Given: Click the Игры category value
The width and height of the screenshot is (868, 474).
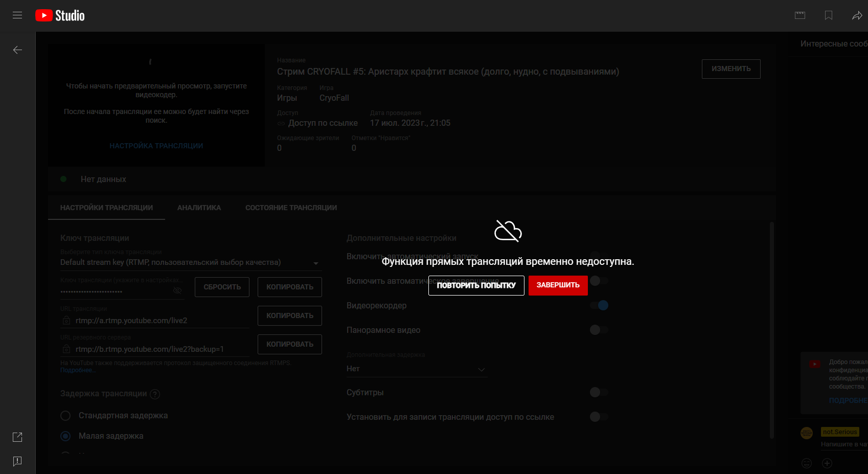Looking at the screenshot, I should click(287, 98).
